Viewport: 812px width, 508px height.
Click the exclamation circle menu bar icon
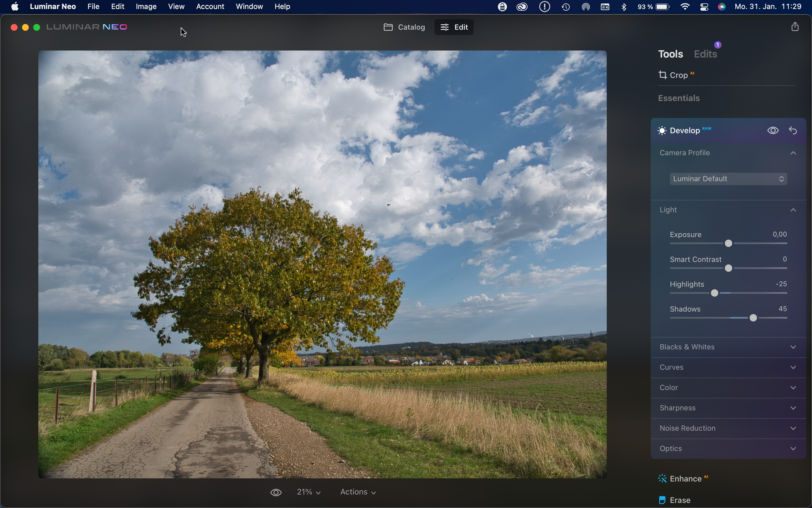click(x=545, y=7)
